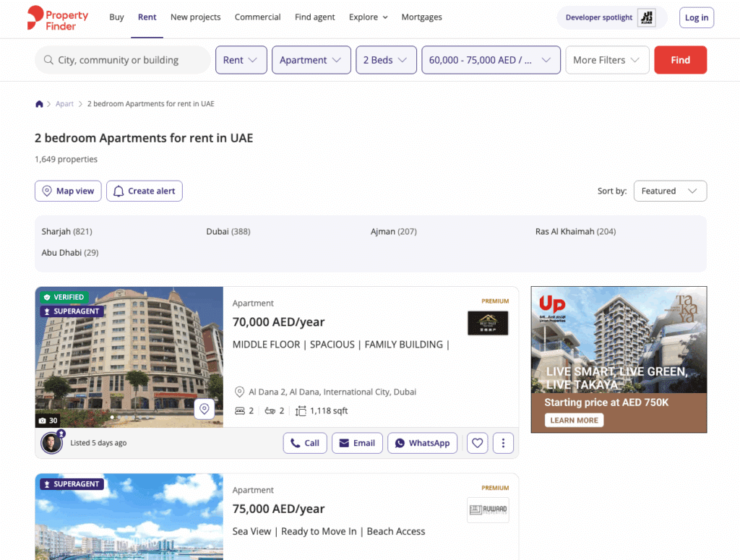Viewport: 740px width, 560px height.
Task: Click the phone icon inside the Call button
Action: coord(293,442)
